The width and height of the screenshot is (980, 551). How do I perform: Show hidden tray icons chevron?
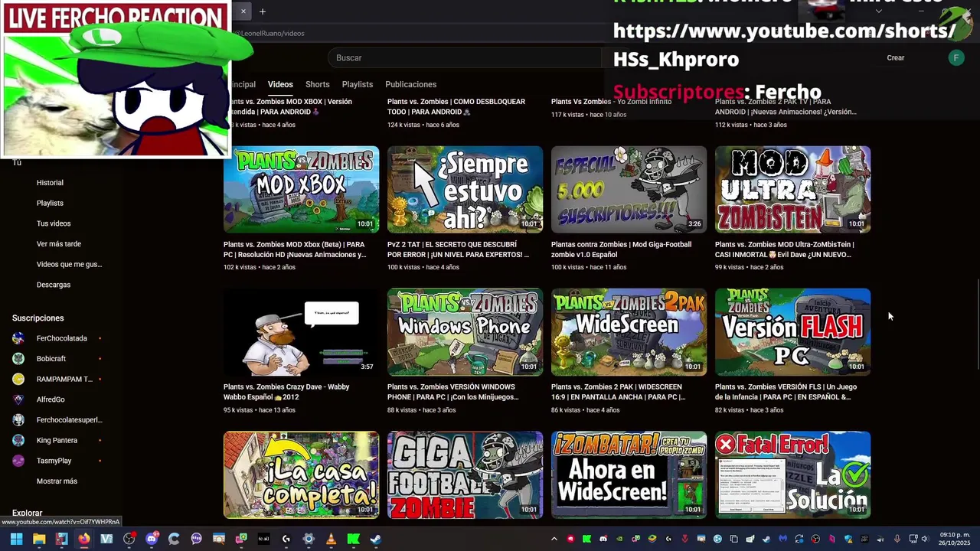pos(554,539)
